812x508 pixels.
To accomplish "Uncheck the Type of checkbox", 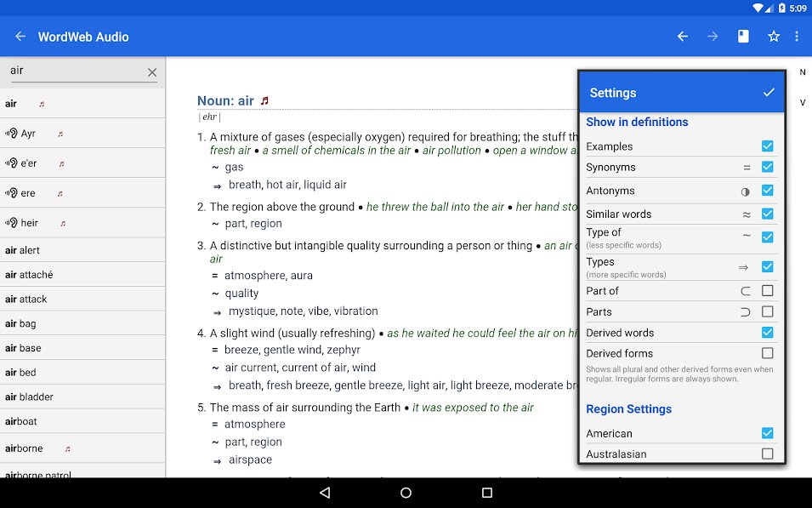I will tap(768, 237).
